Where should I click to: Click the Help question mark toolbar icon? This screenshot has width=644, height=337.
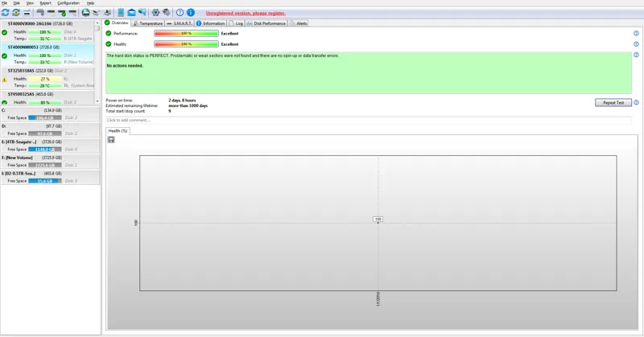(180, 13)
